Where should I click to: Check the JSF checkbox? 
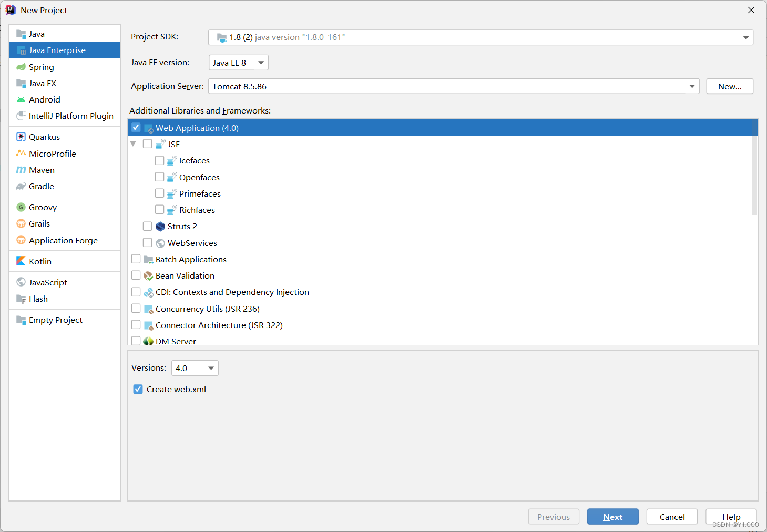(x=148, y=144)
